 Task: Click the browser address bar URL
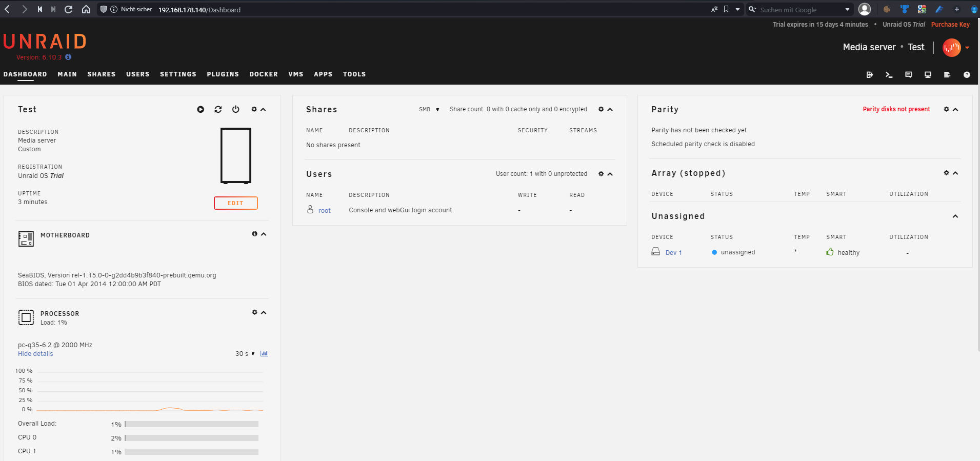pyautogui.click(x=199, y=10)
